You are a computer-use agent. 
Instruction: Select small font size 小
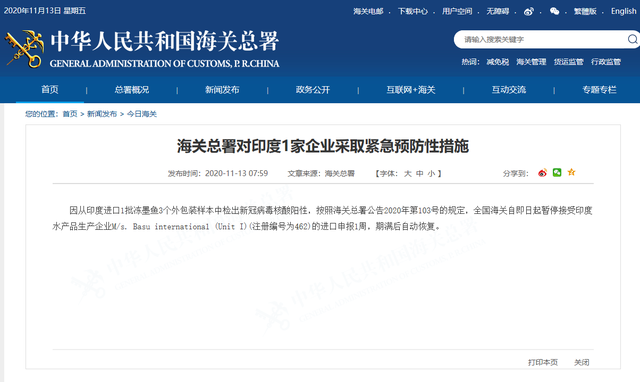pyautogui.click(x=431, y=173)
